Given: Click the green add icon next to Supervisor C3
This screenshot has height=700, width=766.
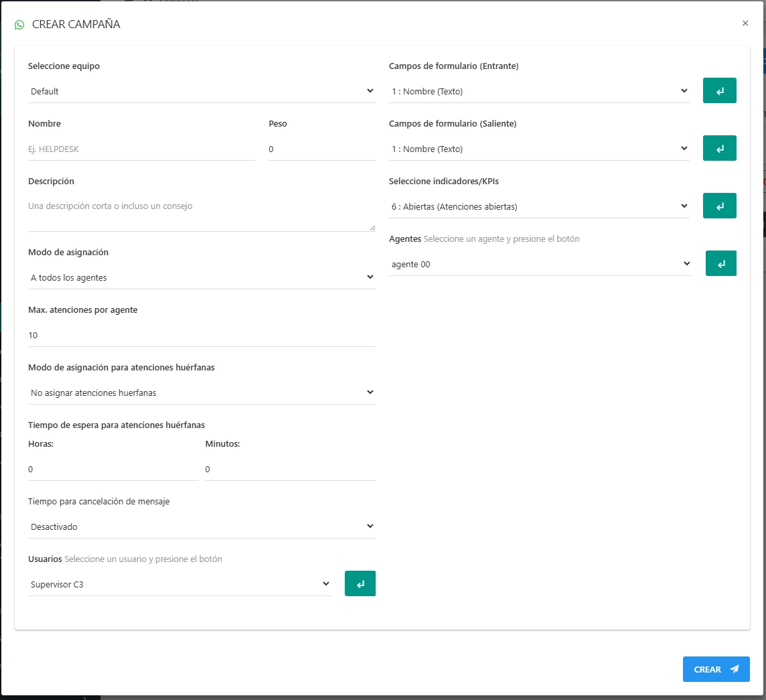Looking at the screenshot, I should tap(360, 583).
